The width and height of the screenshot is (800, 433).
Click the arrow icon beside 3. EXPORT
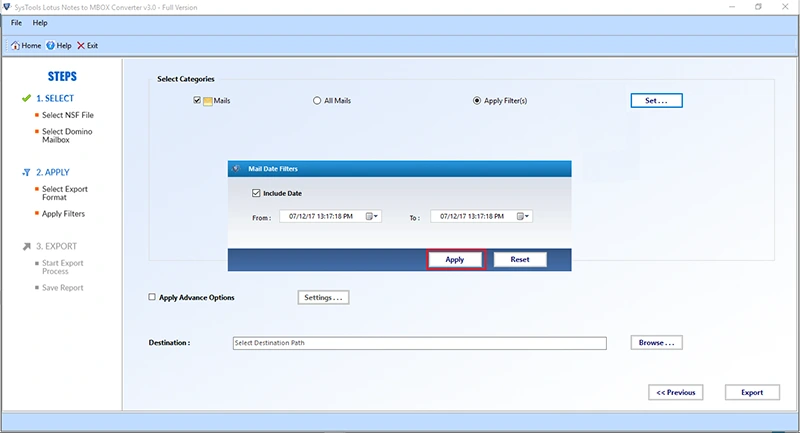click(27, 246)
